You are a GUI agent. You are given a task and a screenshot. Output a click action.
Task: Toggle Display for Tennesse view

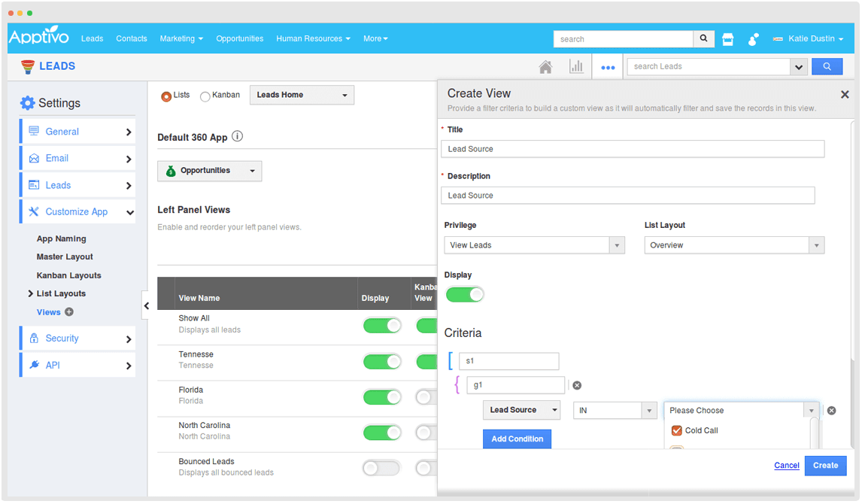tap(382, 362)
